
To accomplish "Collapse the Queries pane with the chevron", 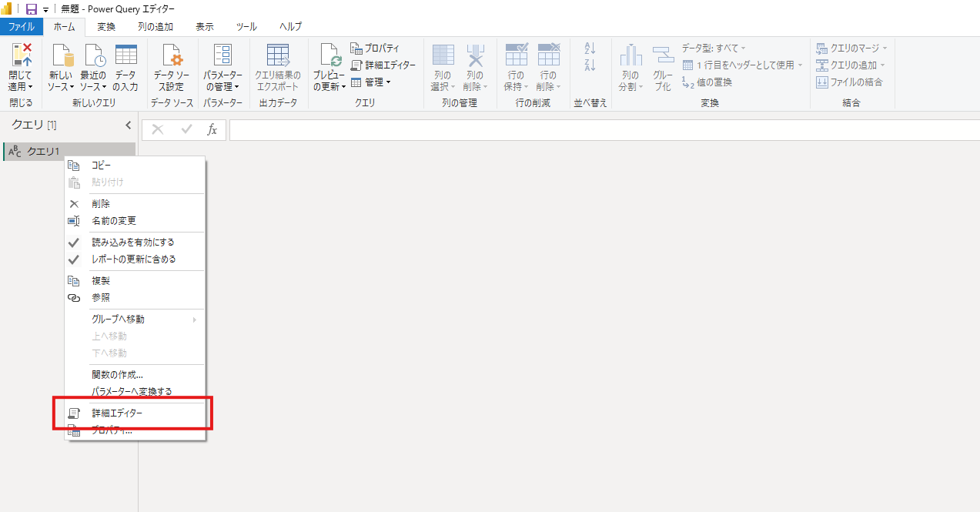I will pyautogui.click(x=129, y=125).
